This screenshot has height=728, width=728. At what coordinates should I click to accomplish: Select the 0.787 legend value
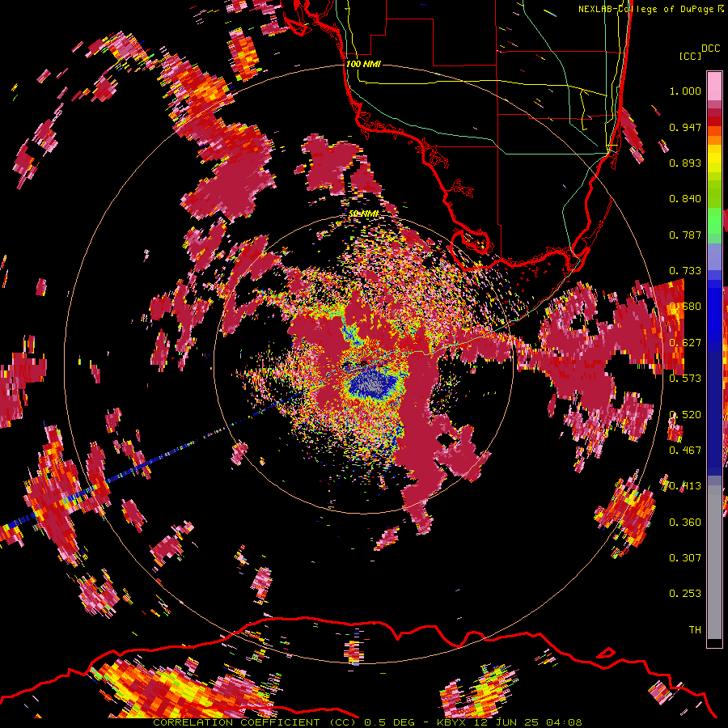685,235
